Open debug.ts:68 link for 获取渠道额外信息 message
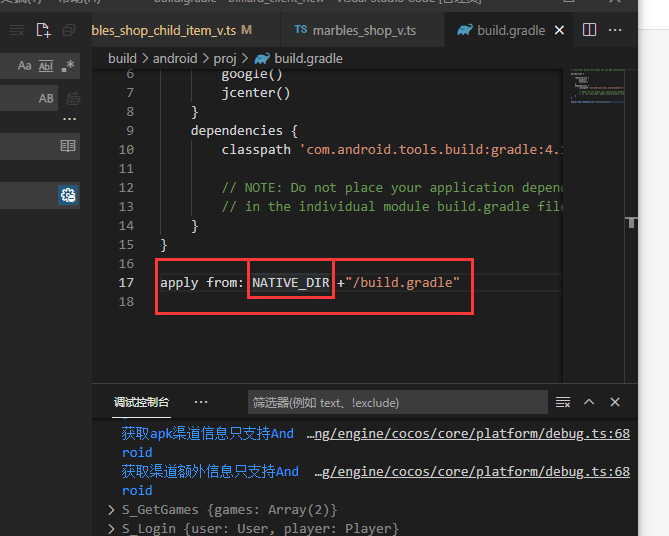669x536 pixels. [472, 472]
